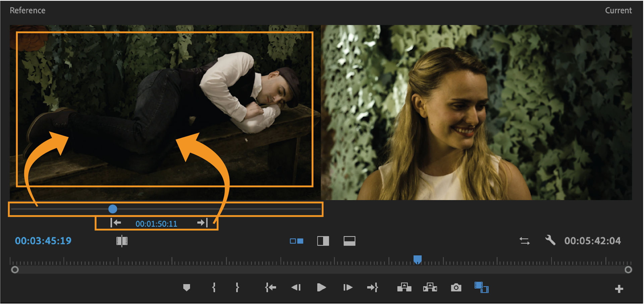This screenshot has height=304, width=644.
Task: Select side-by-side comparison layout
Action: [x=297, y=241]
